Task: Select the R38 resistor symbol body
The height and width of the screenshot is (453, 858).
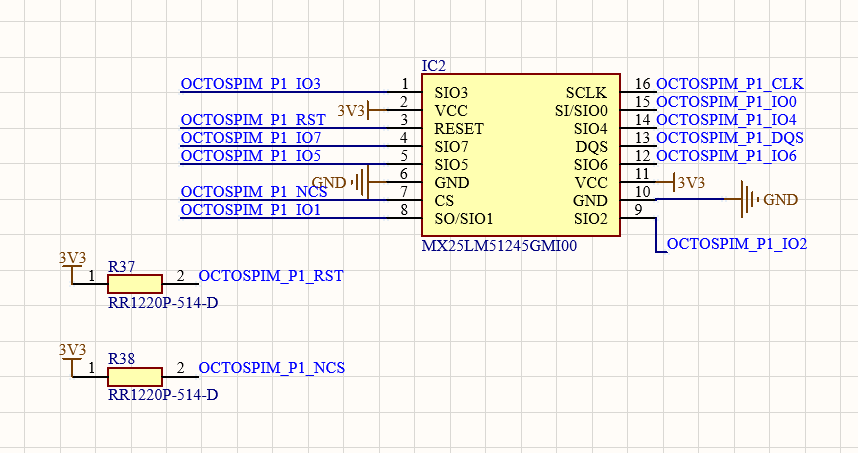Action: coord(135,377)
